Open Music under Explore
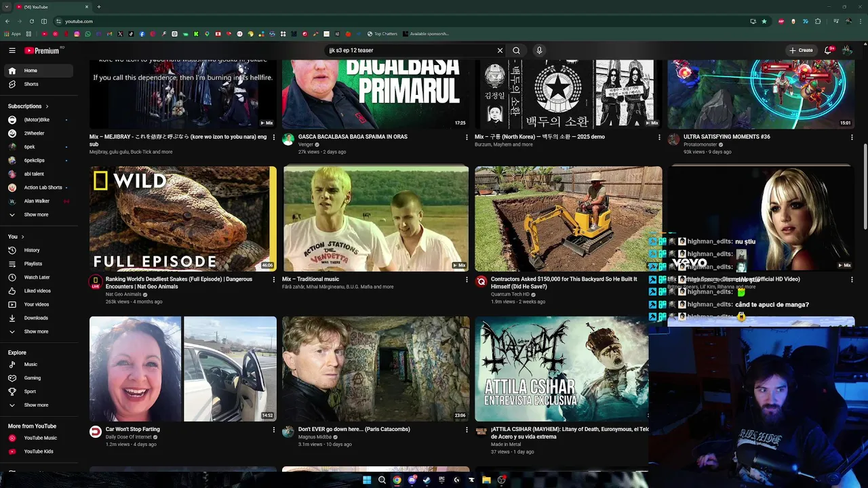 click(39, 365)
